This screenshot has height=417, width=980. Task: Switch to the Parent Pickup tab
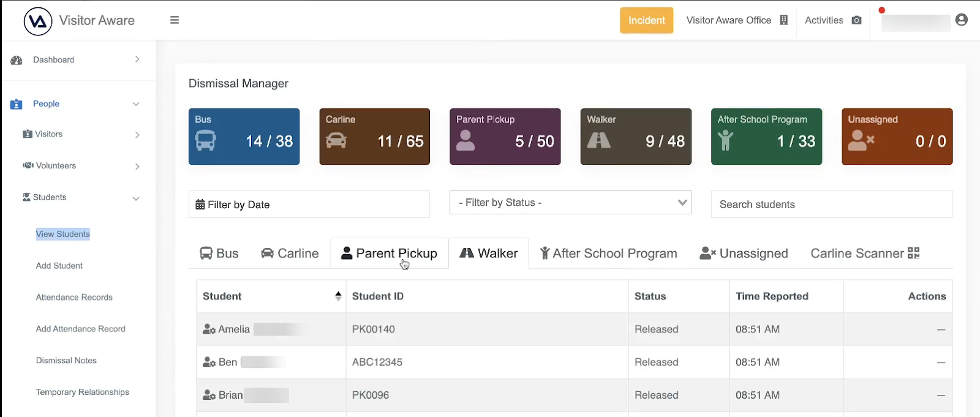(x=390, y=254)
